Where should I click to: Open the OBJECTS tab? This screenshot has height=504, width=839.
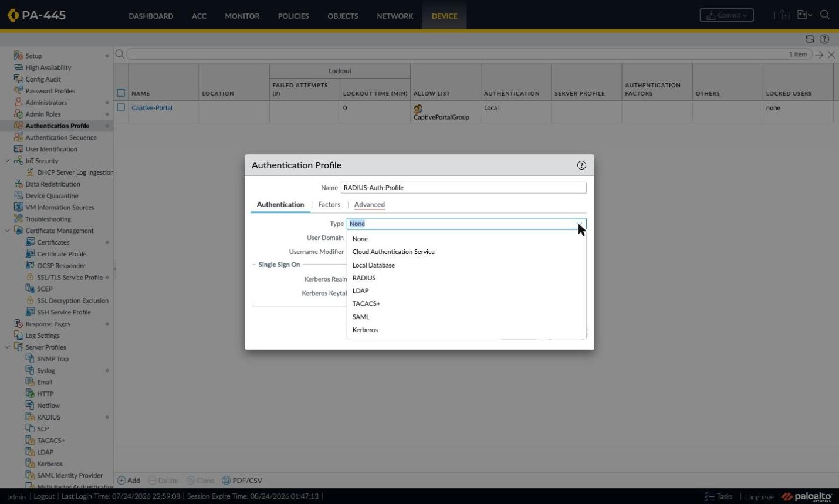pos(343,16)
